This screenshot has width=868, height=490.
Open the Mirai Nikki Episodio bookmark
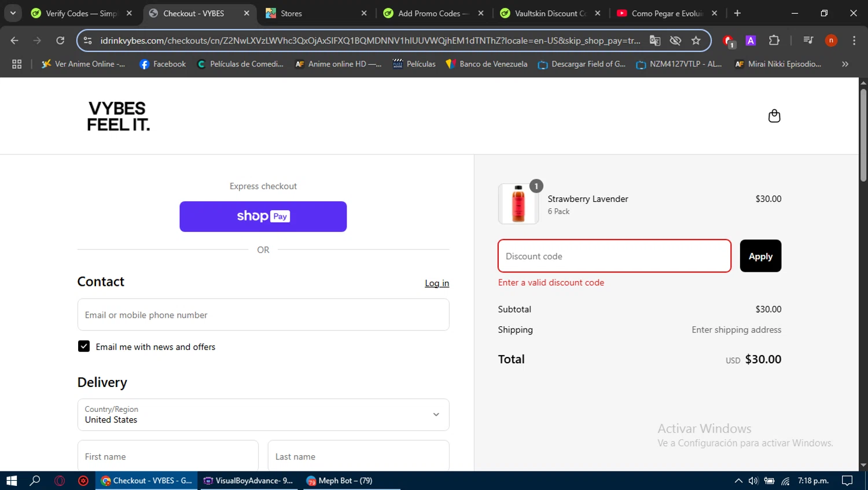click(778, 64)
